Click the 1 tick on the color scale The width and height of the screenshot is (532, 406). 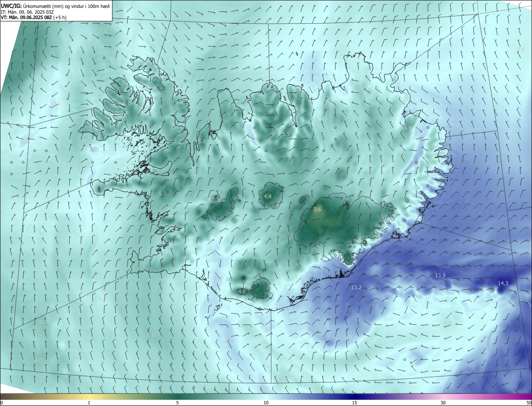[89, 403]
